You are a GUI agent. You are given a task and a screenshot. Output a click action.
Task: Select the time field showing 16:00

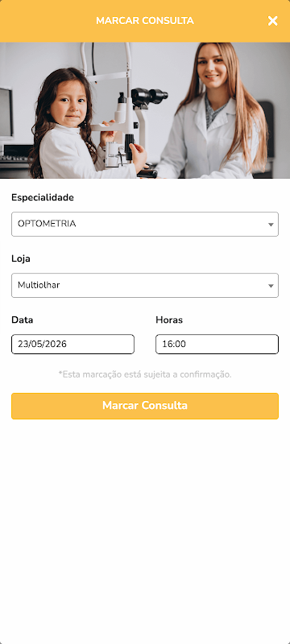217,345
